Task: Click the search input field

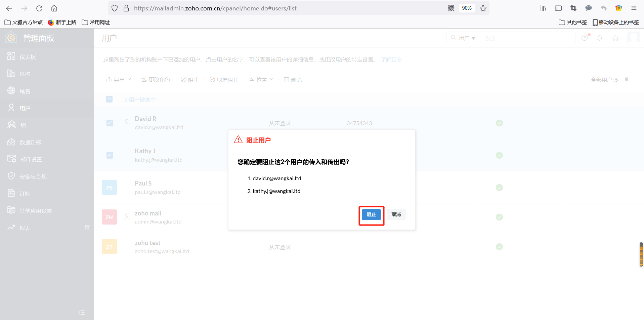Action: [x=527, y=38]
